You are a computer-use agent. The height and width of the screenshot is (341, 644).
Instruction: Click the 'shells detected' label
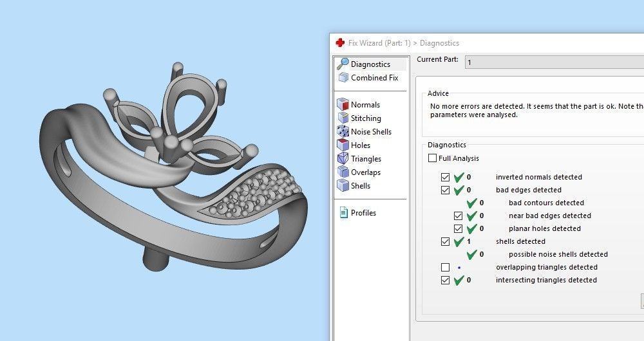tap(520, 241)
